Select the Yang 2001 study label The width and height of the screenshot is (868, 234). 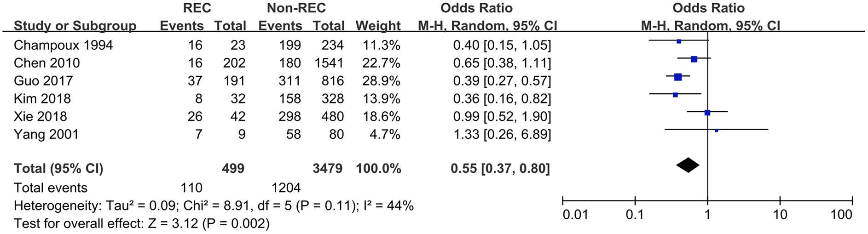[x=46, y=135]
